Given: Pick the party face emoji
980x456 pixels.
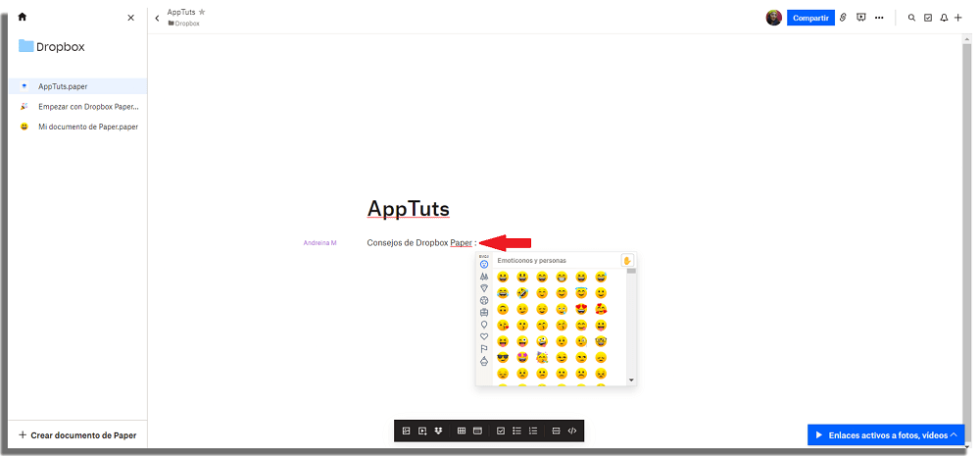Looking at the screenshot, I should 542,358.
